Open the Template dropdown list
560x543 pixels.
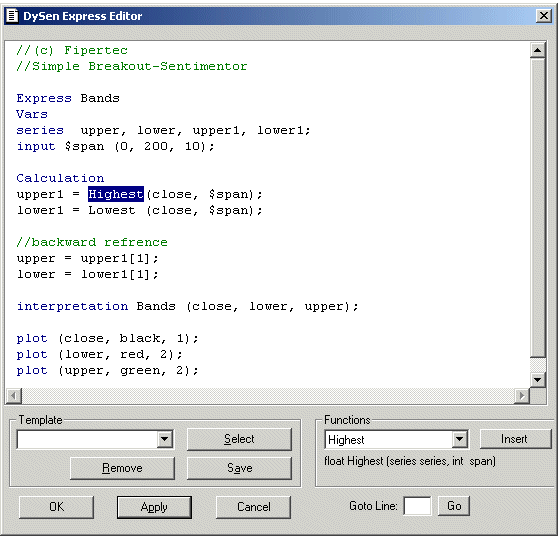click(x=165, y=439)
